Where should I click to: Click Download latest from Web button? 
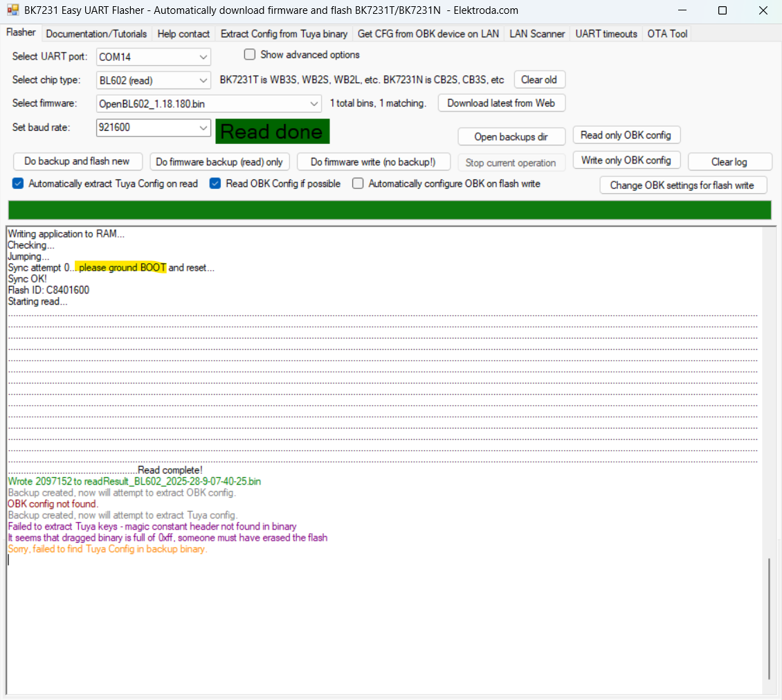click(501, 103)
